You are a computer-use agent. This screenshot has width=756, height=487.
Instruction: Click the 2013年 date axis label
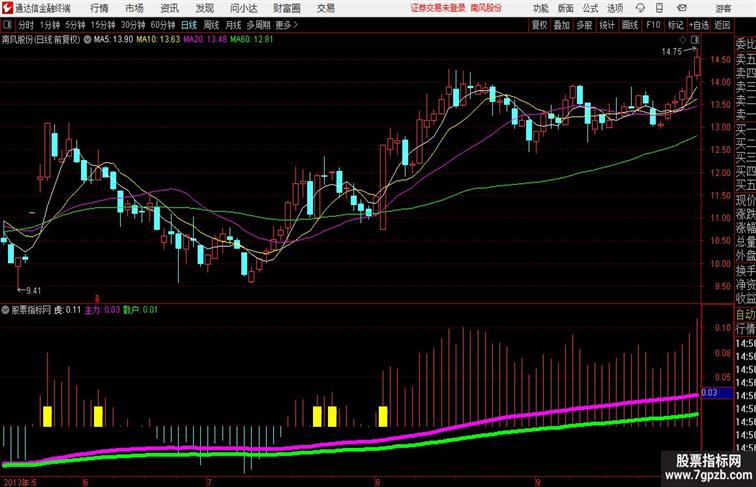point(15,482)
